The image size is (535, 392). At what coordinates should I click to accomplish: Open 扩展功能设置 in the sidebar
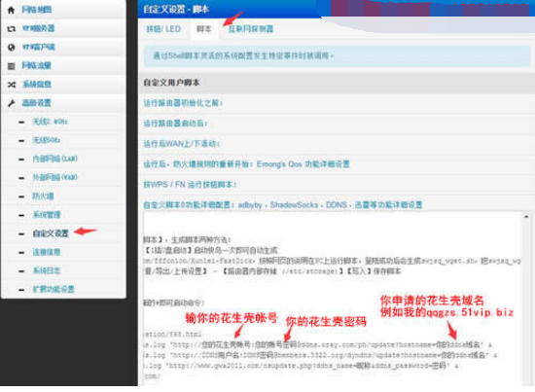[x=53, y=289]
